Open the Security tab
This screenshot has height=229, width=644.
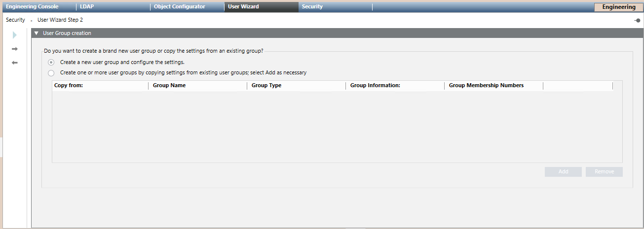point(312,7)
